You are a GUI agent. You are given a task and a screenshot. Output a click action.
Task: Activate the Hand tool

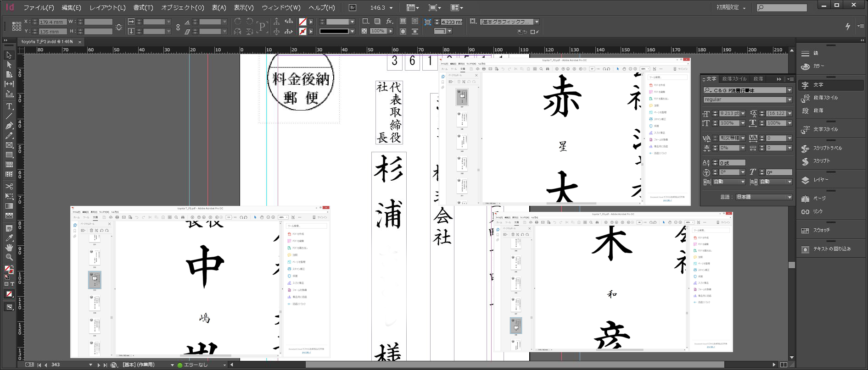(9, 248)
